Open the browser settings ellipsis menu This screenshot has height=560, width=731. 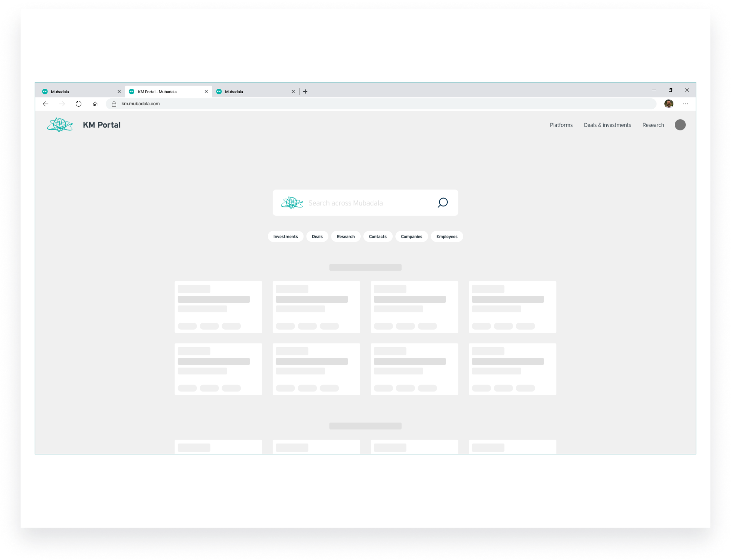point(685,104)
